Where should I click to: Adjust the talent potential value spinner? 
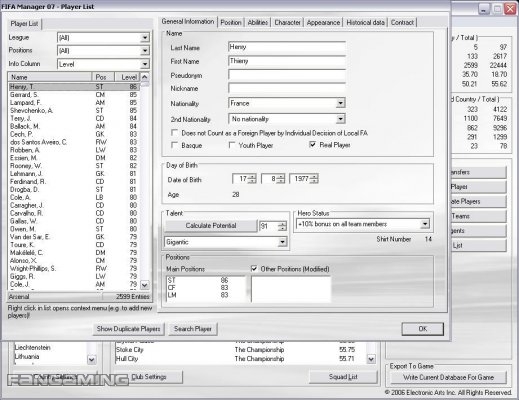pyautogui.click(x=282, y=226)
